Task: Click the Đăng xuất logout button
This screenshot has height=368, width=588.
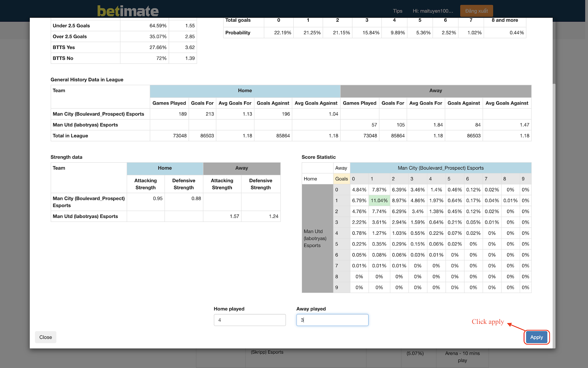Action: click(x=476, y=11)
